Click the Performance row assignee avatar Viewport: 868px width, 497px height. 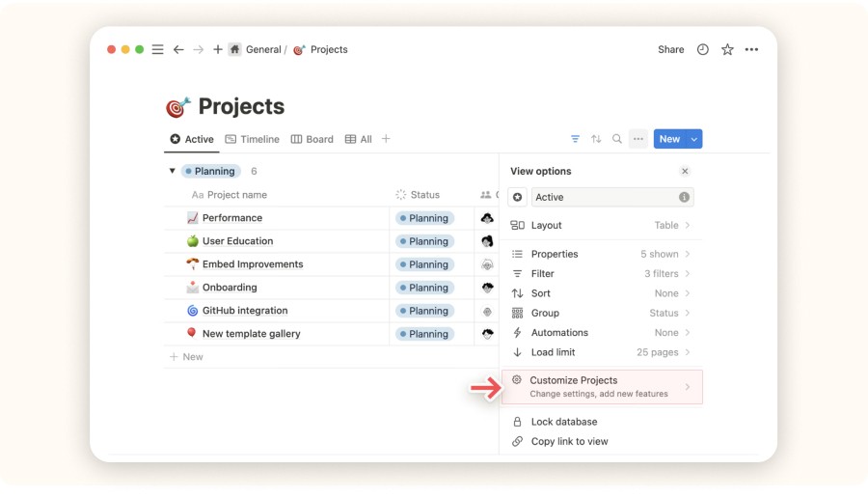pyautogui.click(x=487, y=218)
